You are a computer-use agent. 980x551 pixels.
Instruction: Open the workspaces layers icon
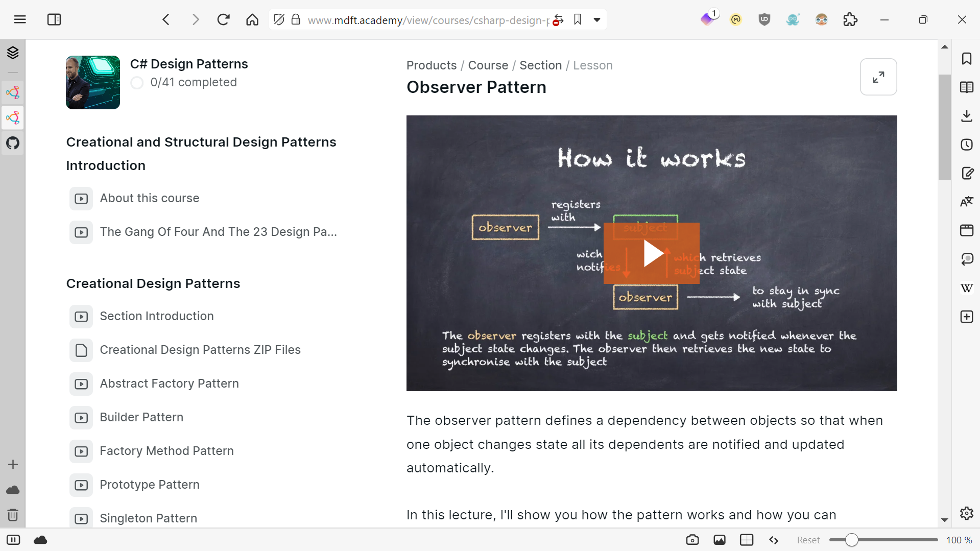pos(13,53)
